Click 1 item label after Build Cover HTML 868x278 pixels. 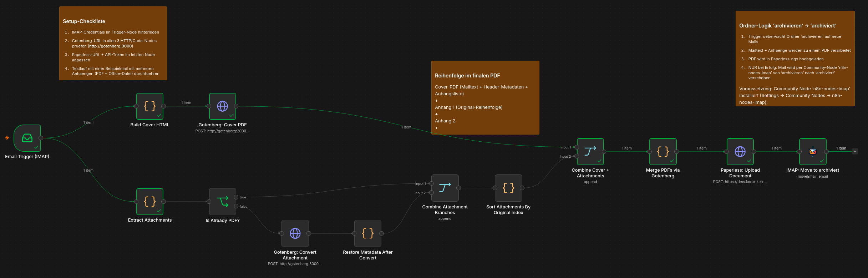[x=186, y=103]
